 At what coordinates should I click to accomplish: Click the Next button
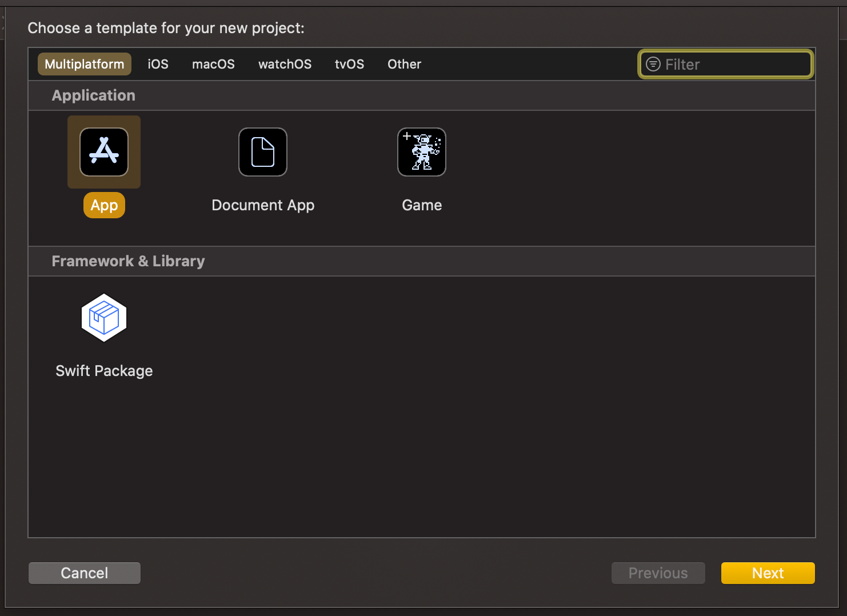pyautogui.click(x=768, y=573)
